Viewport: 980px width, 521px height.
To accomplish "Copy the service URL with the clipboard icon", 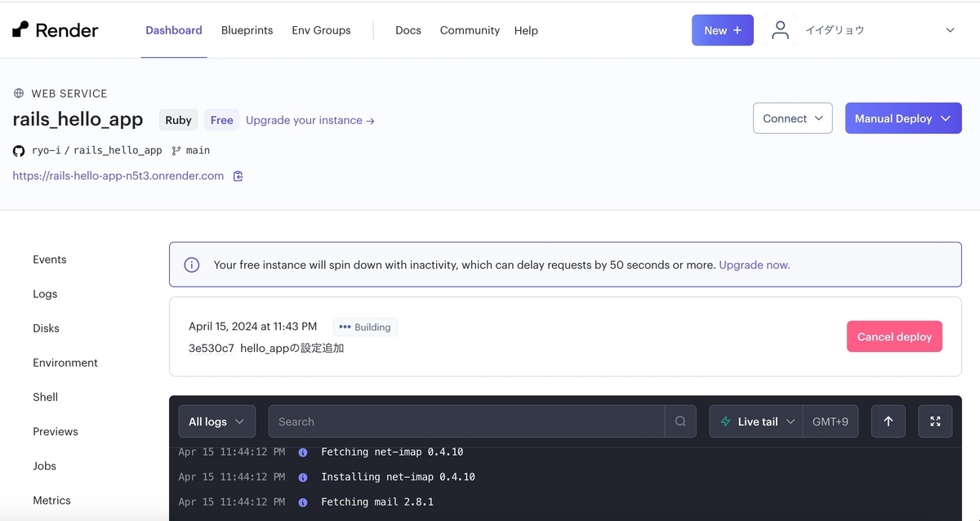I will tap(238, 176).
